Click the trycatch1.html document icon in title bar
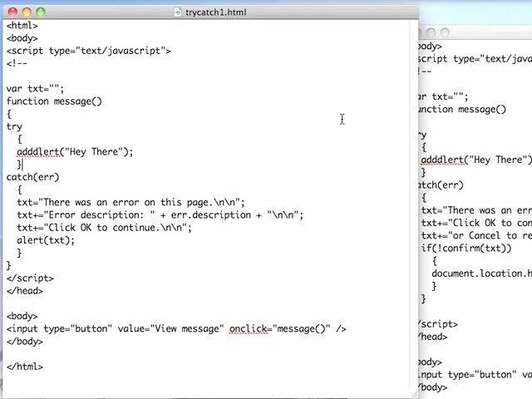 pyautogui.click(x=178, y=12)
